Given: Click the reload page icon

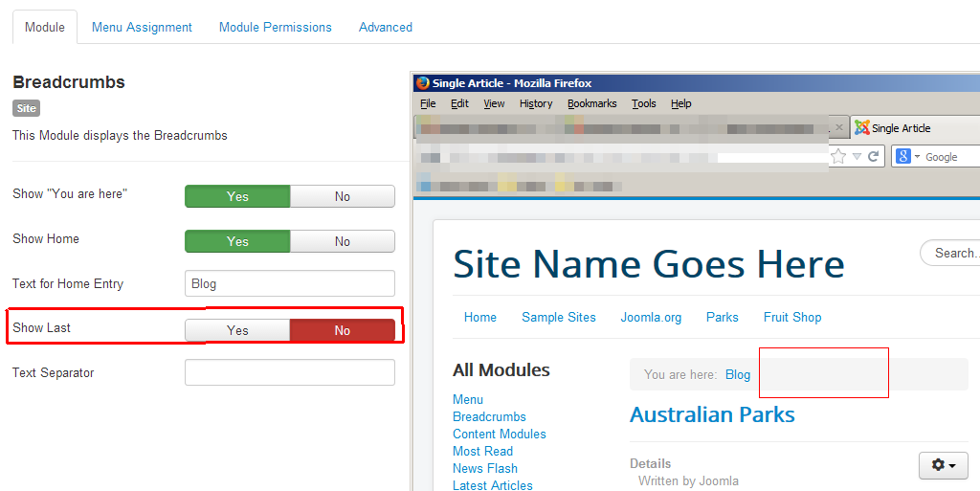Looking at the screenshot, I should [873, 156].
